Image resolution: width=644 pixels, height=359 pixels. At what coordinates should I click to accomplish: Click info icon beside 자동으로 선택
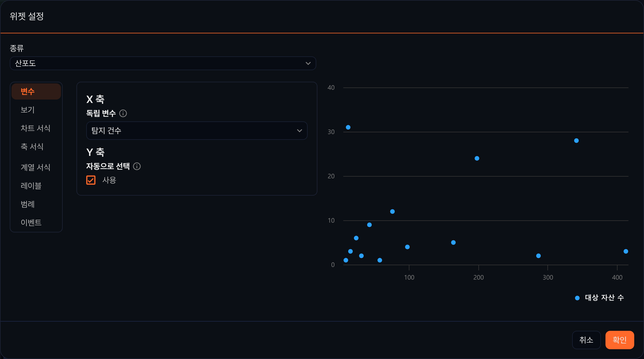(x=137, y=166)
